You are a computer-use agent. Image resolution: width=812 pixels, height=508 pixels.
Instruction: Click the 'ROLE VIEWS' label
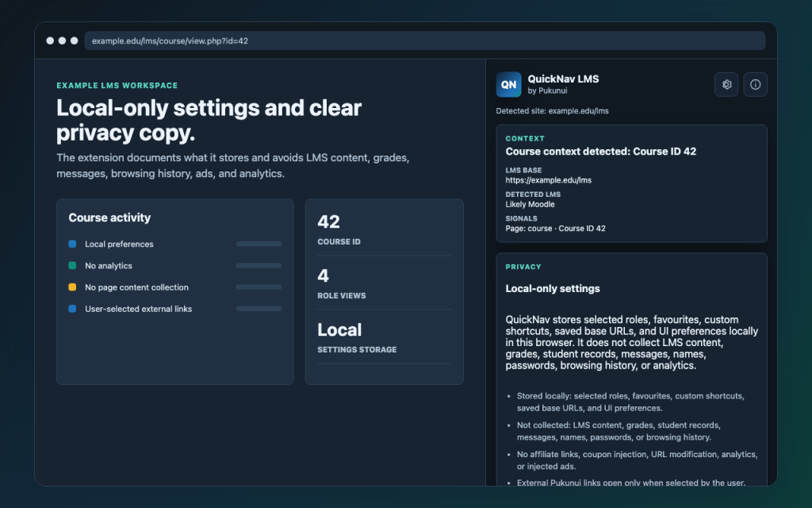(x=342, y=295)
